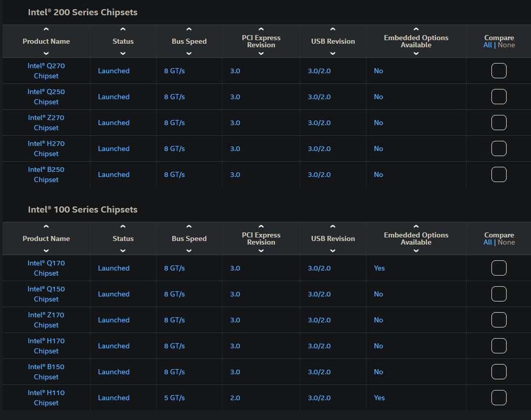Click the Yes embedded value for Q170
The height and width of the screenshot is (420, 531).
point(379,268)
